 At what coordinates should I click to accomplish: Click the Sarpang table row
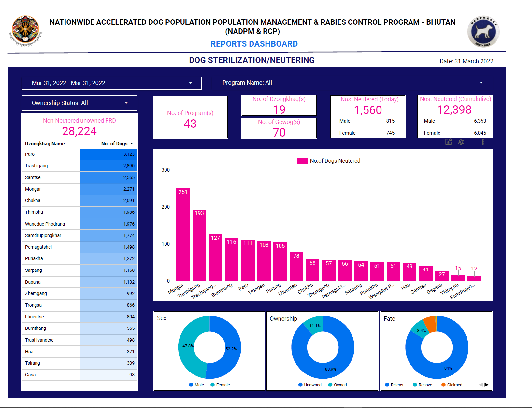coord(79,270)
